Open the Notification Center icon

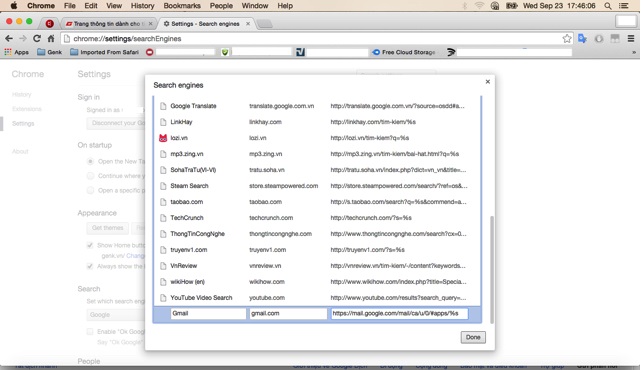coord(624,6)
